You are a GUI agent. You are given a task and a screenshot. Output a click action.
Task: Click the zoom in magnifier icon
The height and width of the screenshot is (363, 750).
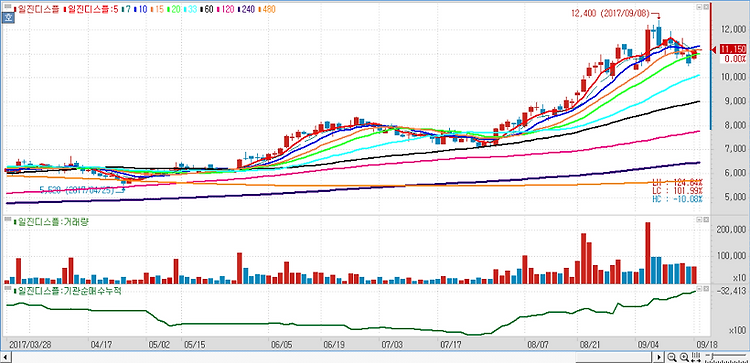coord(684,357)
